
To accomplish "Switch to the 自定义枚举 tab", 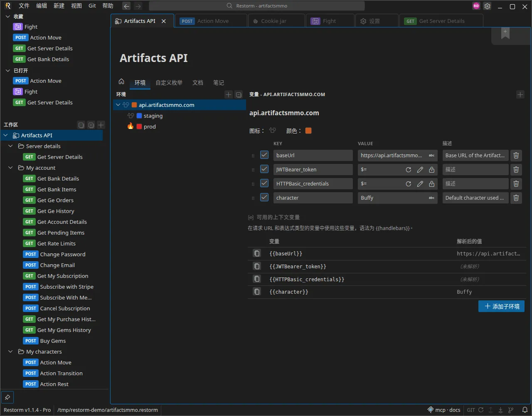I will (x=169, y=83).
